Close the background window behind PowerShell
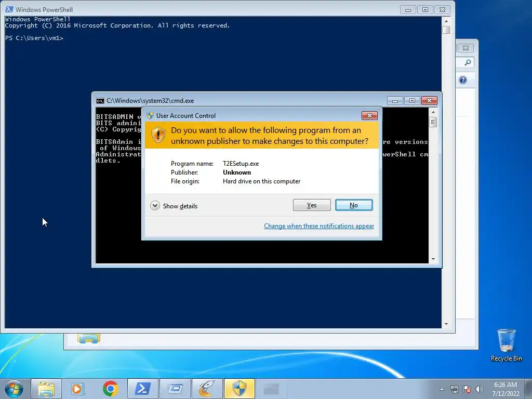Screen dimensions: 532x399 [x=465, y=48]
